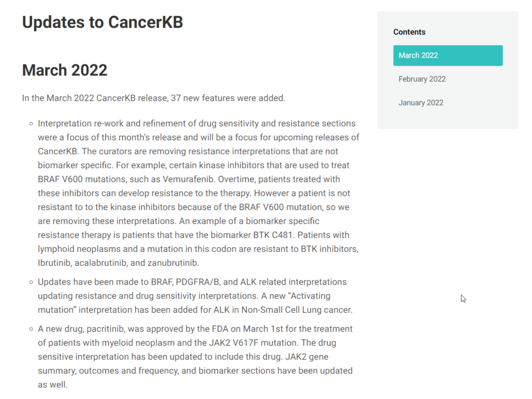The height and width of the screenshot is (399, 532).
Task: Click the Contents sidebar heading
Action: [409, 32]
